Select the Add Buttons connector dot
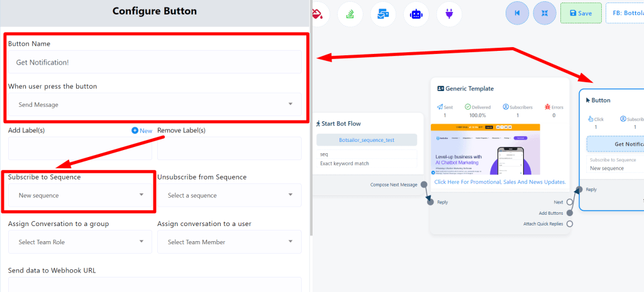This screenshot has height=292, width=644. (x=569, y=213)
